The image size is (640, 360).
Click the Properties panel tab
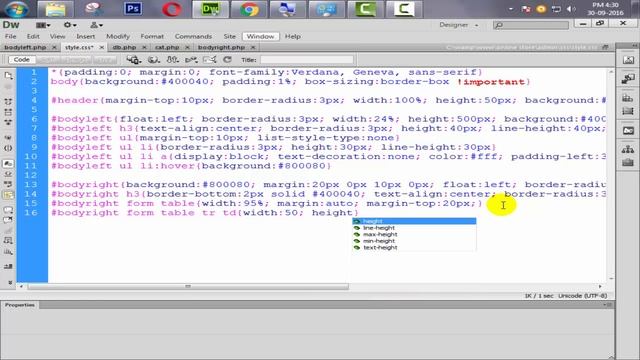pos(20,305)
